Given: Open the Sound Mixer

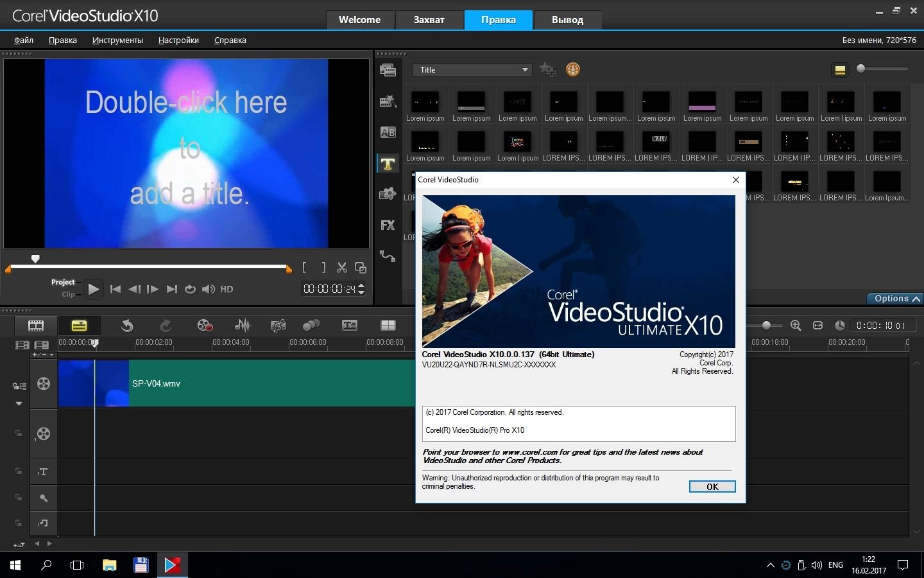Looking at the screenshot, I should click(243, 326).
